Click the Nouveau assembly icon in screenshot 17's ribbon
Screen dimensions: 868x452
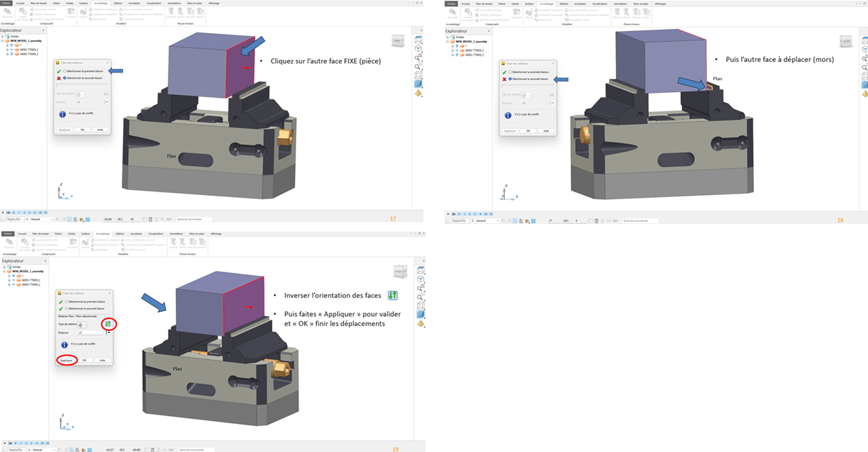(8, 12)
